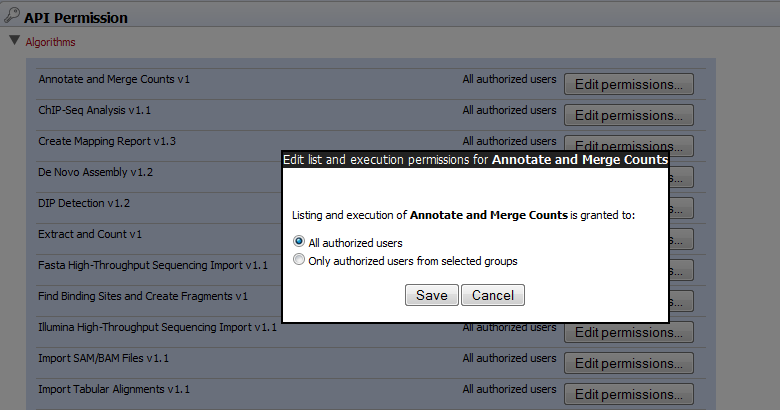Collapse the Algorithms section triangle

[x=14, y=40]
